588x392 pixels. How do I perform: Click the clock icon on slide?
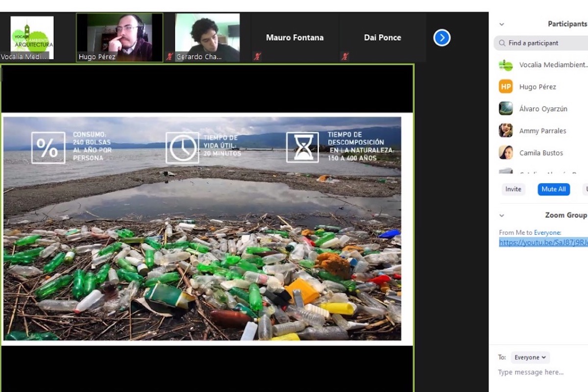coord(182,147)
